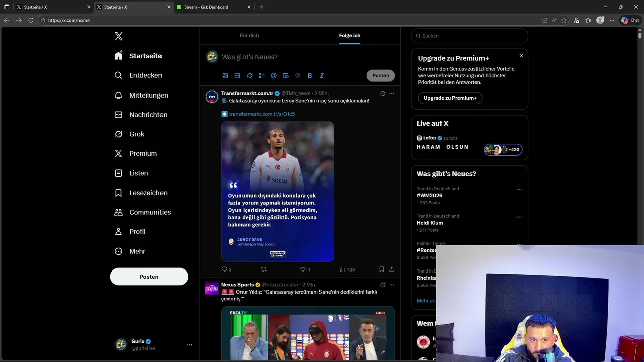Open Edge settings and more menu
Image resolution: width=644 pixels, height=362 pixels.
pyautogui.click(x=612, y=20)
